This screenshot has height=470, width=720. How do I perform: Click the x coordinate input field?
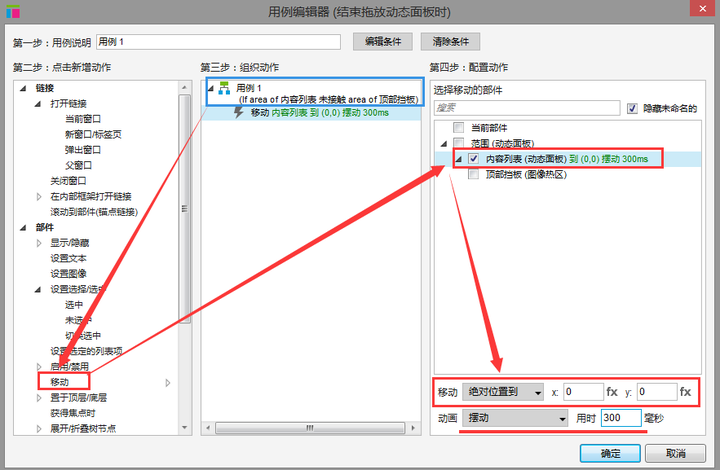[583, 392]
